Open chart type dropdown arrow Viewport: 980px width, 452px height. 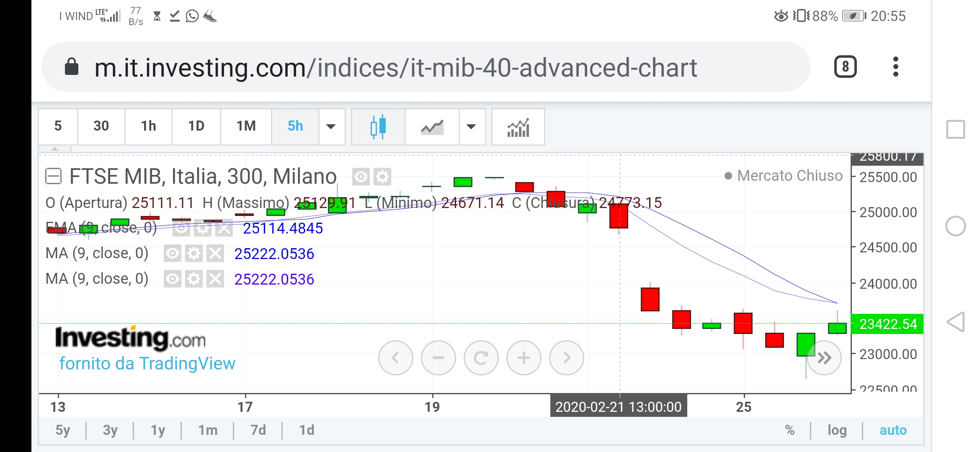(x=472, y=126)
